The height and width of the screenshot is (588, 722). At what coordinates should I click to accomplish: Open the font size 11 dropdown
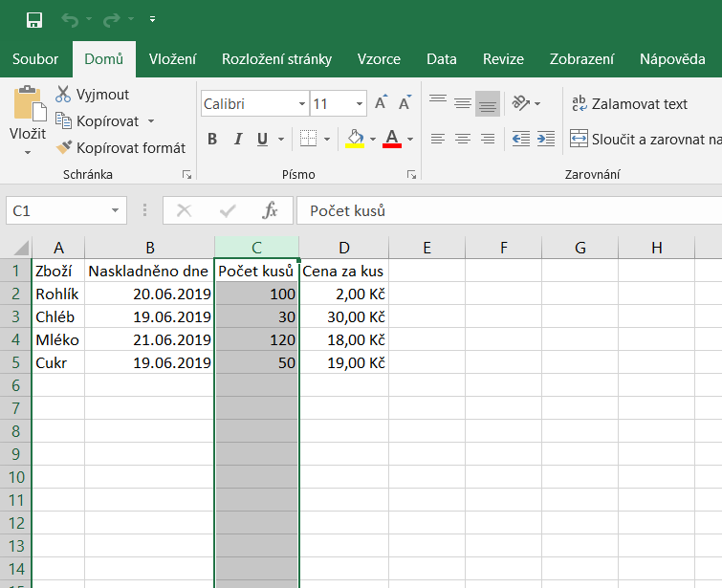pos(360,104)
